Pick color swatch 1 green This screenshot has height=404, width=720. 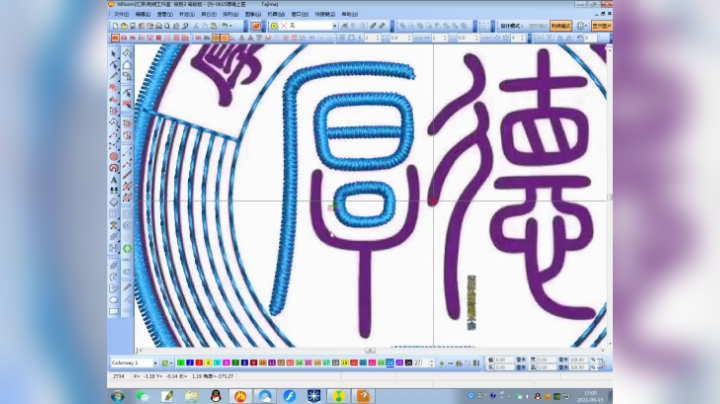[x=181, y=363]
